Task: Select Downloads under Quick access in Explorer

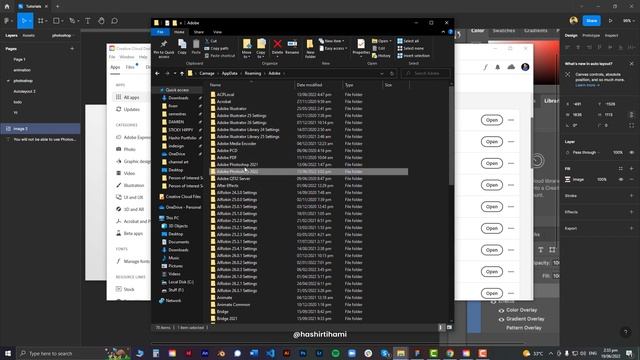Action: 178,98
